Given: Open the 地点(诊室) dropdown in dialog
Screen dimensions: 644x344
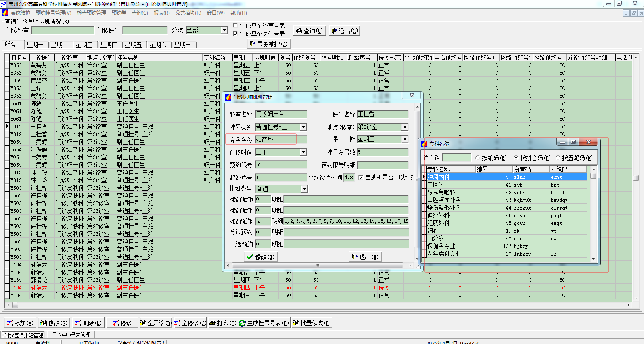Looking at the screenshot, I should click(405, 127).
